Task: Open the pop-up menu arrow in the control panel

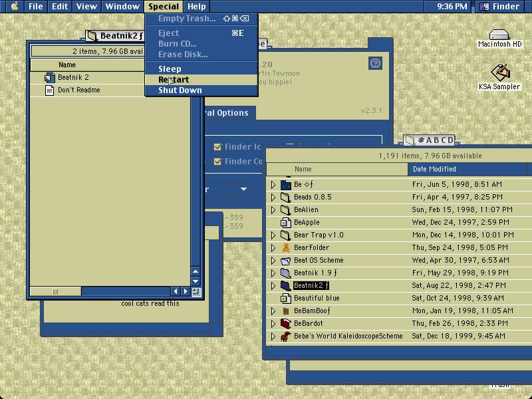Action: (244, 190)
